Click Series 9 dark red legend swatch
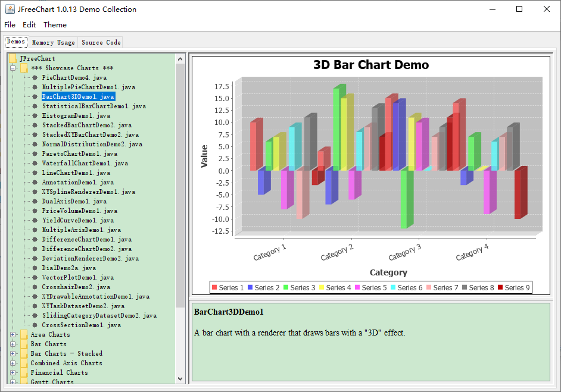This screenshot has height=392, width=561. (x=500, y=287)
